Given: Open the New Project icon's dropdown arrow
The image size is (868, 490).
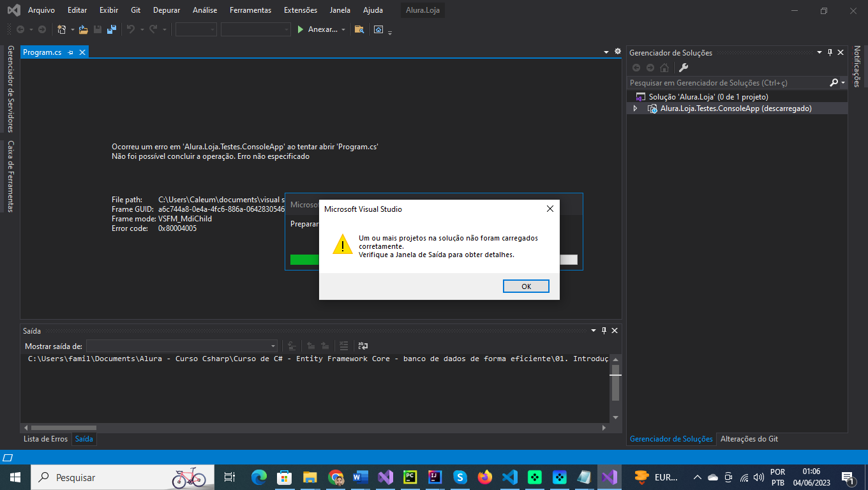Looking at the screenshot, I should [x=73, y=29].
